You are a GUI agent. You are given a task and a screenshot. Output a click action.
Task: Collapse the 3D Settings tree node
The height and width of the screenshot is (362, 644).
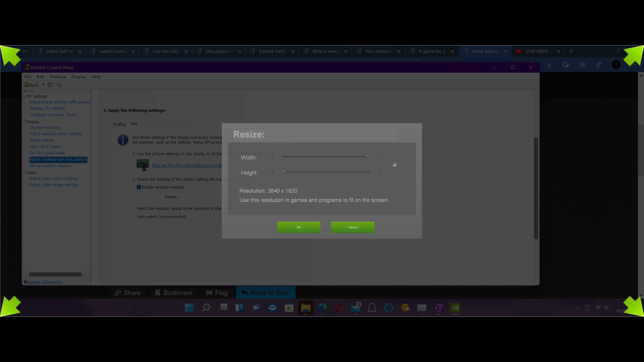(25, 96)
